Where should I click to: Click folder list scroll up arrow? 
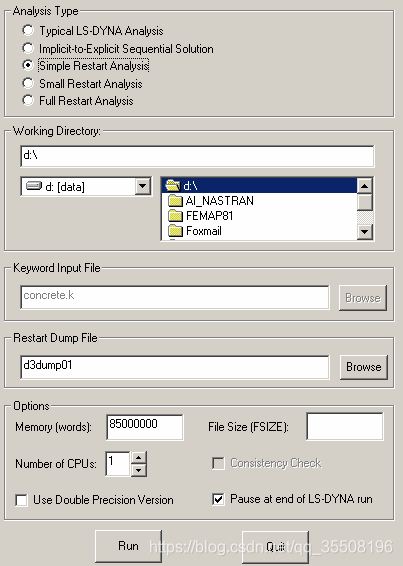365,186
